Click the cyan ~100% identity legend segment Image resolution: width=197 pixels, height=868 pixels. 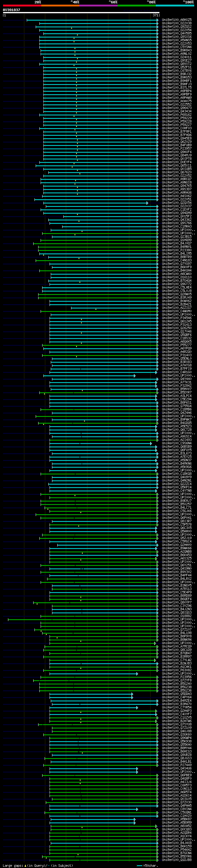175,6
